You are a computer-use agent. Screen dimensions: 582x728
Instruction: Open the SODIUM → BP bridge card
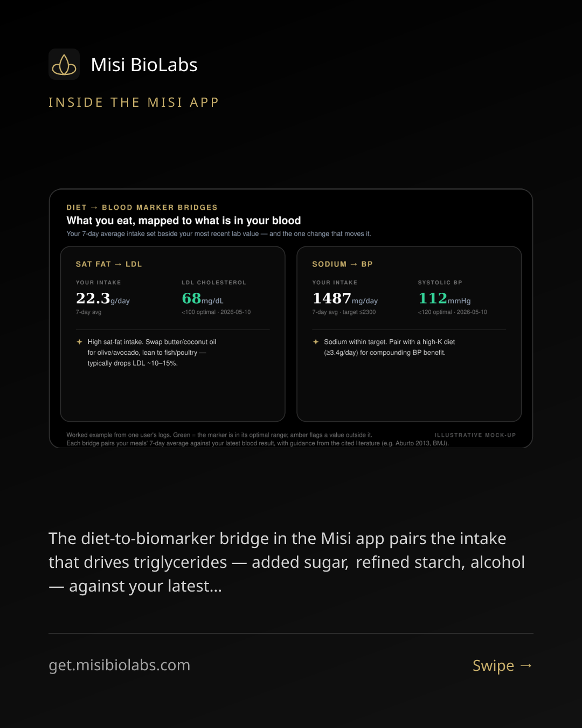pos(409,334)
